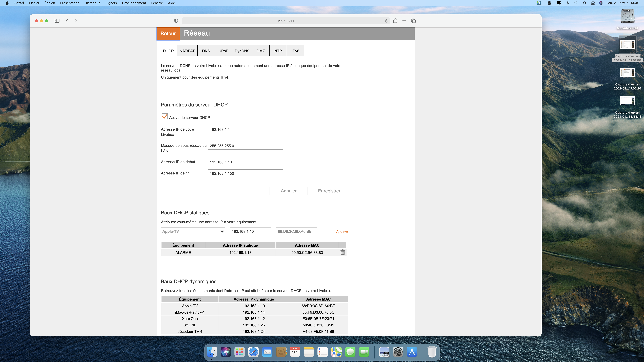The height and width of the screenshot is (362, 644).
Task: Select the NTP tab
Action: (x=278, y=51)
